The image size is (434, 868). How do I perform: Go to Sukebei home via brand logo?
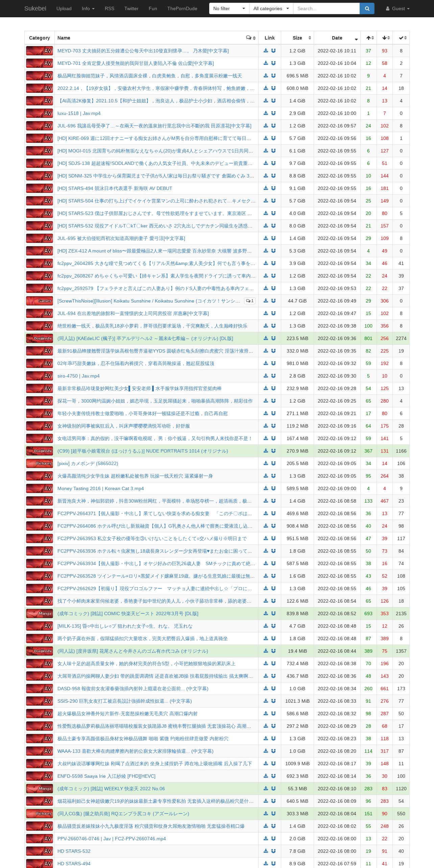click(x=35, y=8)
